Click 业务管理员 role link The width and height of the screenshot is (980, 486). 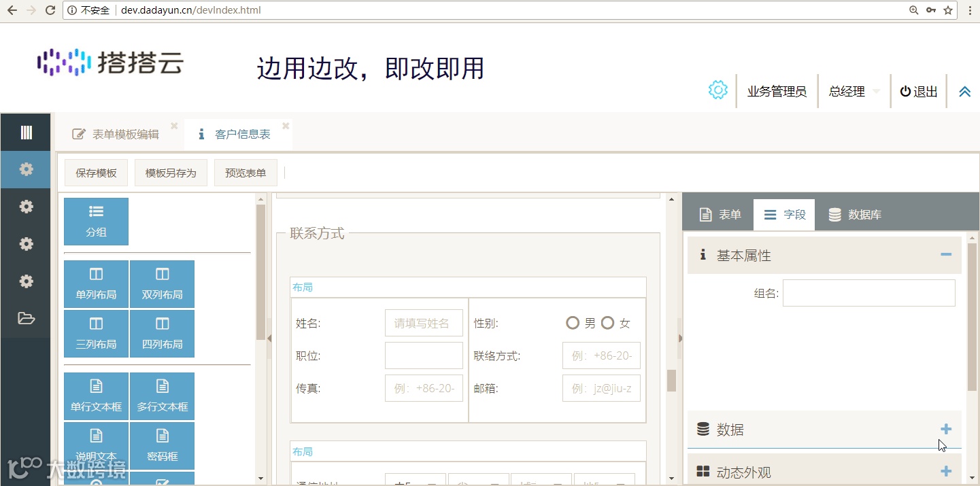pyautogui.click(x=777, y=92)
